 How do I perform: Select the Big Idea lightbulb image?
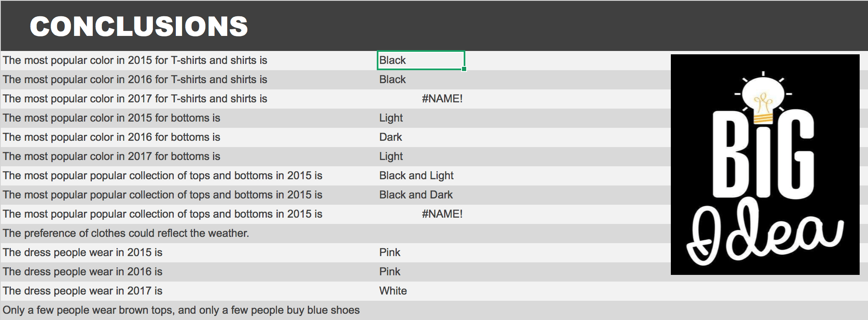pyautogui.click(x=765, y=164)
